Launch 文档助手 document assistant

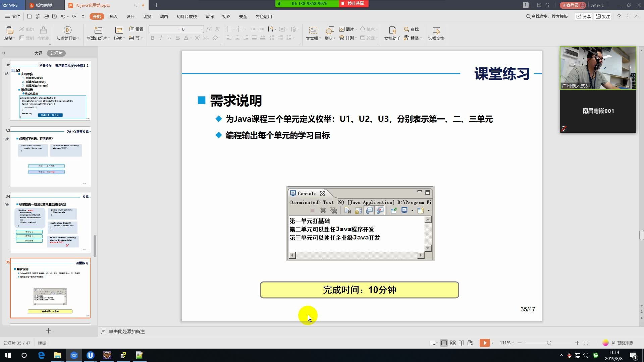(x=392, y=34)
